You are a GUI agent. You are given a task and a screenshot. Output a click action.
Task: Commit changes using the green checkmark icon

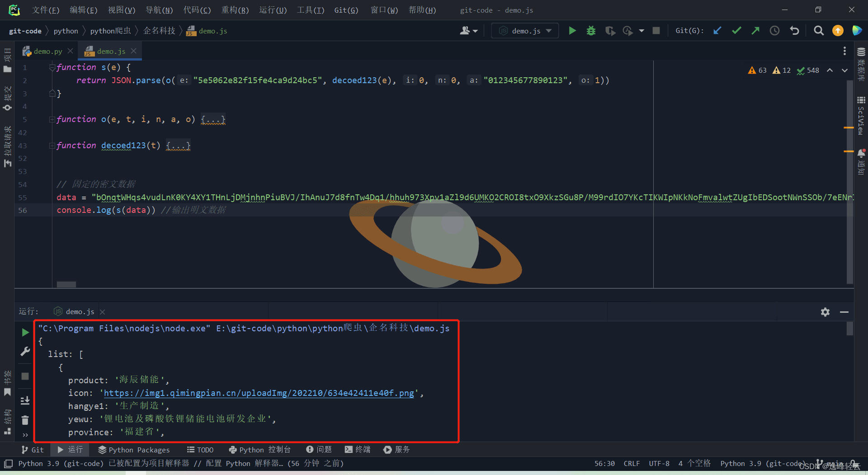736,30
